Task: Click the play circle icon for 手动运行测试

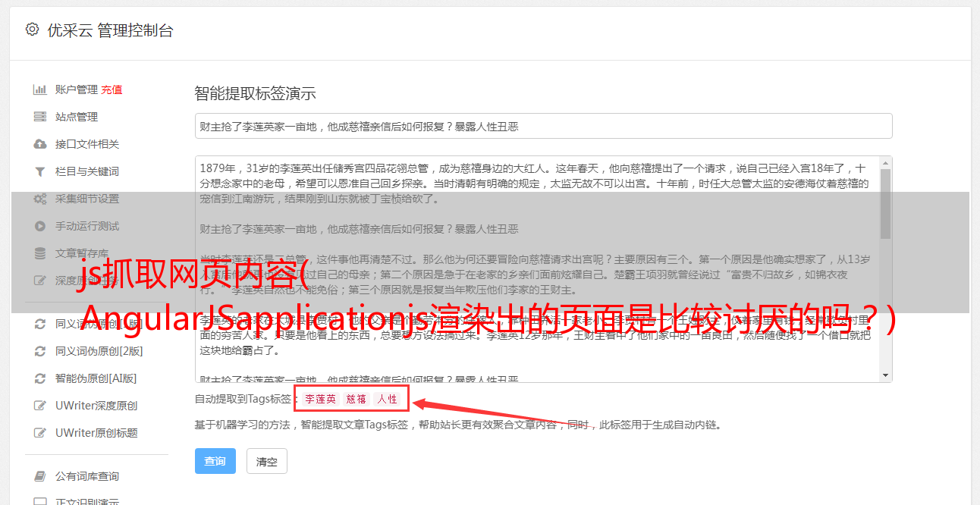Action: [x=40, y=226]
